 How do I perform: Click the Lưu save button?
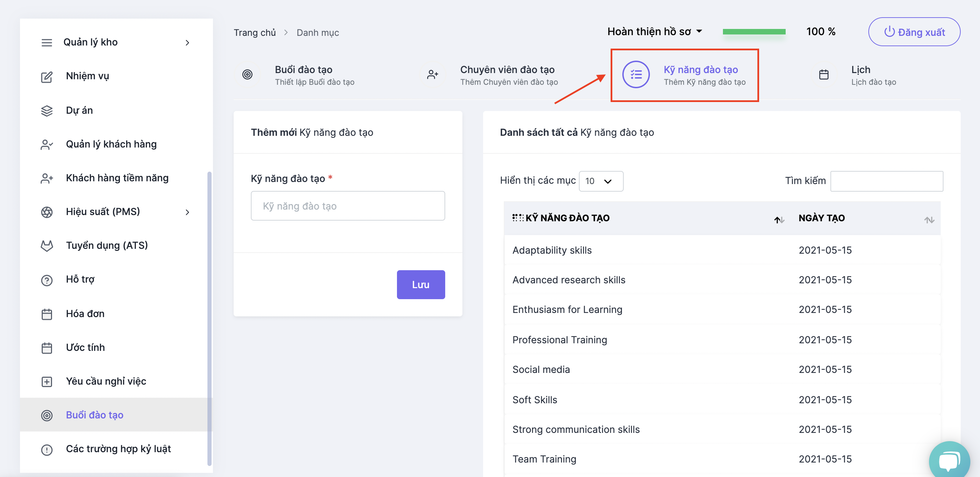pos(421,285)
